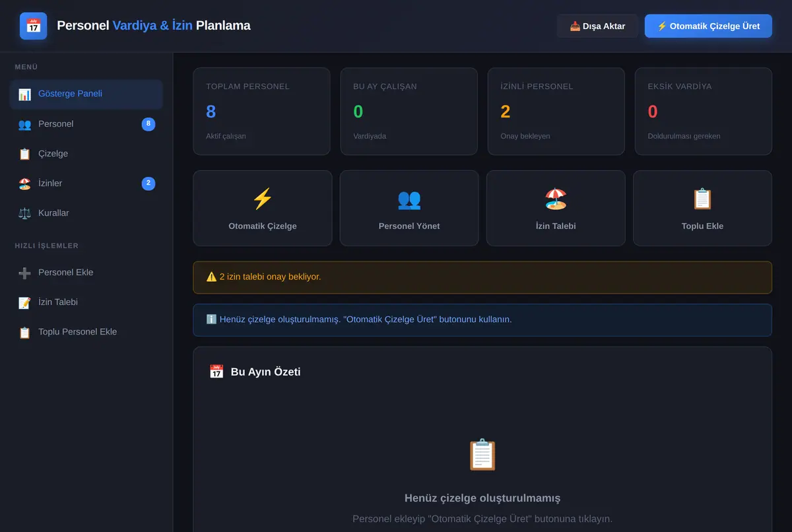Select the İzinli Personel stat card
Screen dimensions: 792x532
556,112
